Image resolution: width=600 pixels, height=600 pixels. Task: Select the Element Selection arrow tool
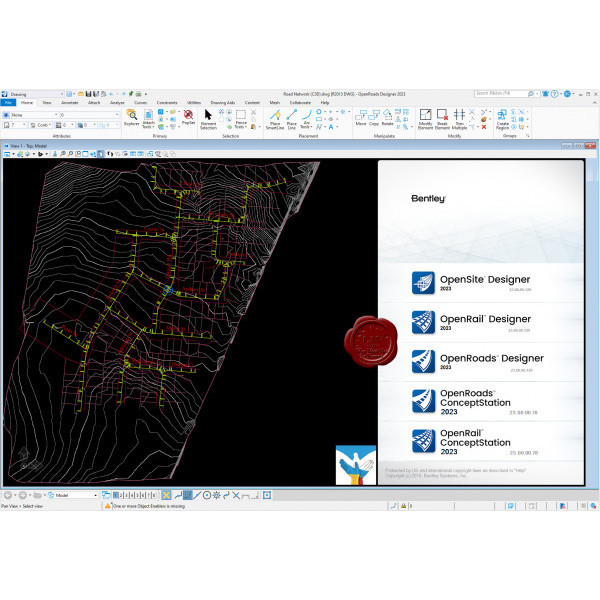coord(208,117)
